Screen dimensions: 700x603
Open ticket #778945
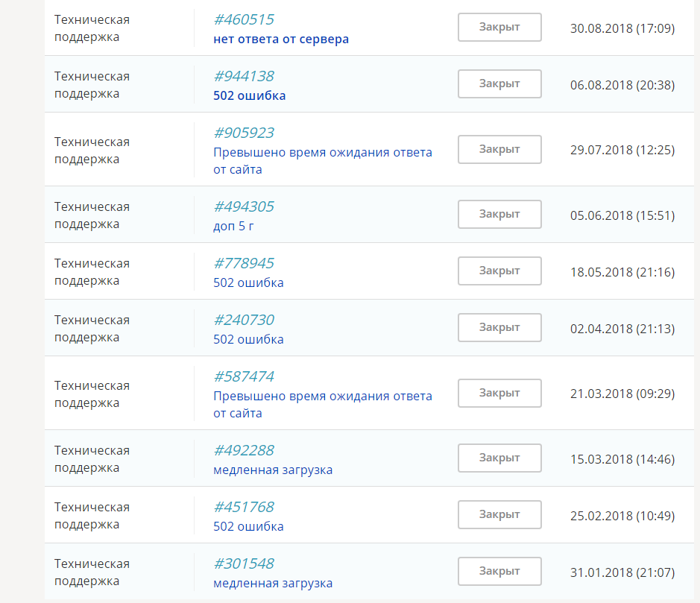tap(244, 263)
